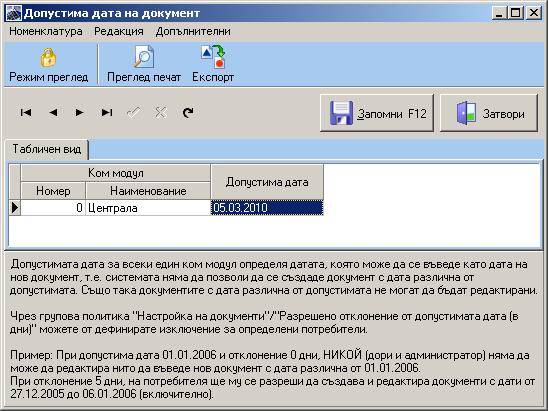Jump to last record arrow
548x411 pixels.
[107, 113]
